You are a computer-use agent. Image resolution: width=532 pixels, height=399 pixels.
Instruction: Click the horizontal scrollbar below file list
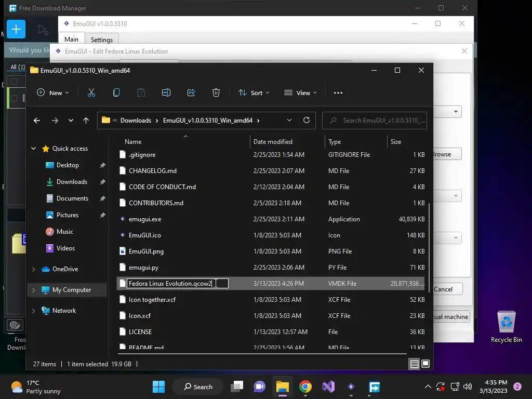coord(262,353)
